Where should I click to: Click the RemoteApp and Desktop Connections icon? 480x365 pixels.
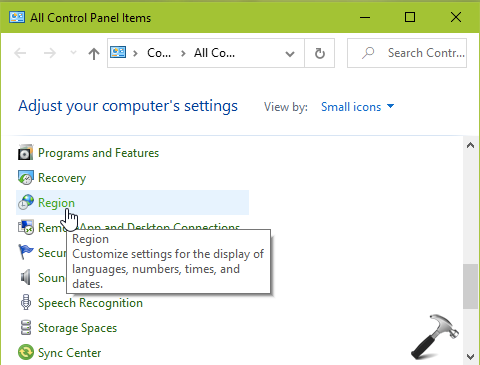[26, 227]
